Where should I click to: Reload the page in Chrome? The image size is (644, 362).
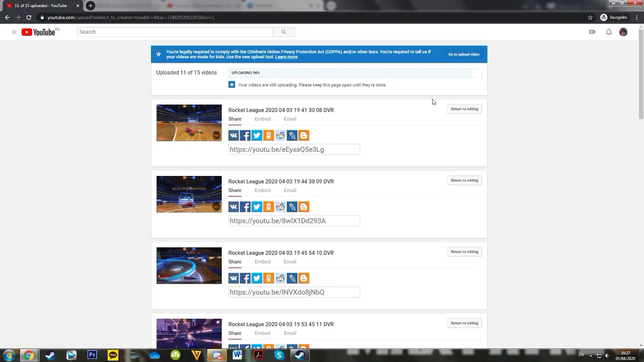[29, 17]
